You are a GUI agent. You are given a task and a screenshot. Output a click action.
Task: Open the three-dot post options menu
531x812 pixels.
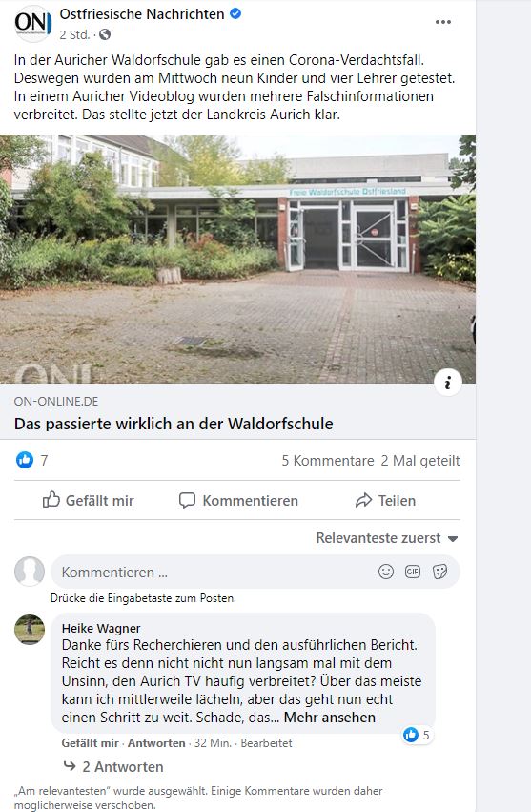click(x=443, y=22)
